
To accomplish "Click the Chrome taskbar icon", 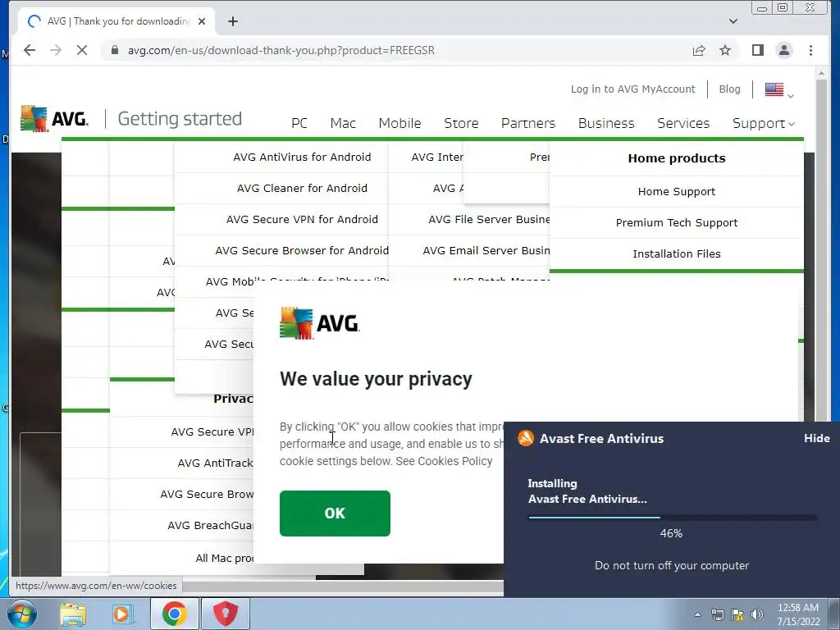I will (174, 614).
